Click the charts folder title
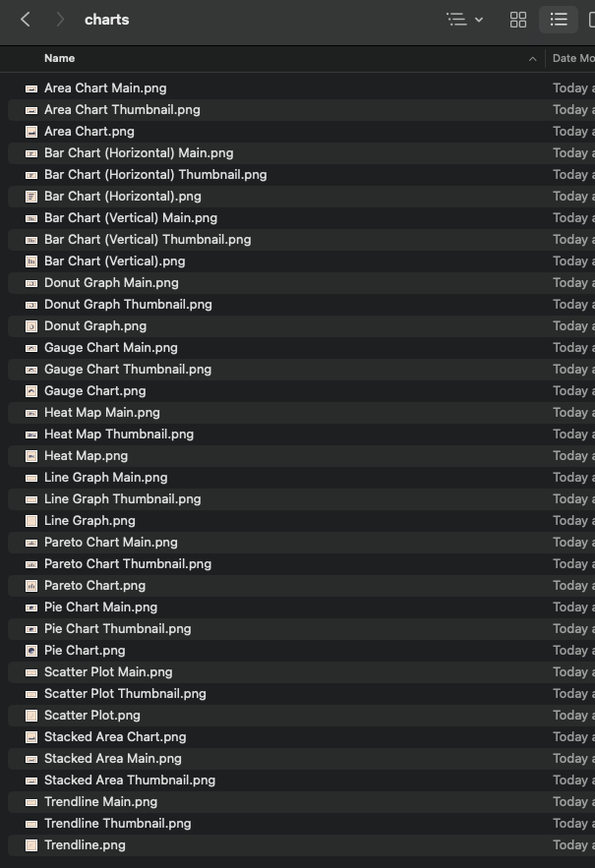Image resolution: width=595 pixels, height=868 pixels. point(107,20)
